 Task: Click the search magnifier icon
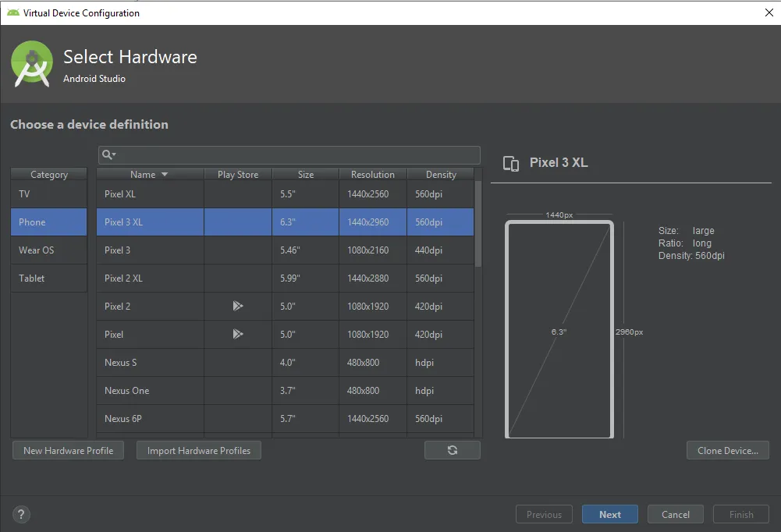tap(108, 155)
